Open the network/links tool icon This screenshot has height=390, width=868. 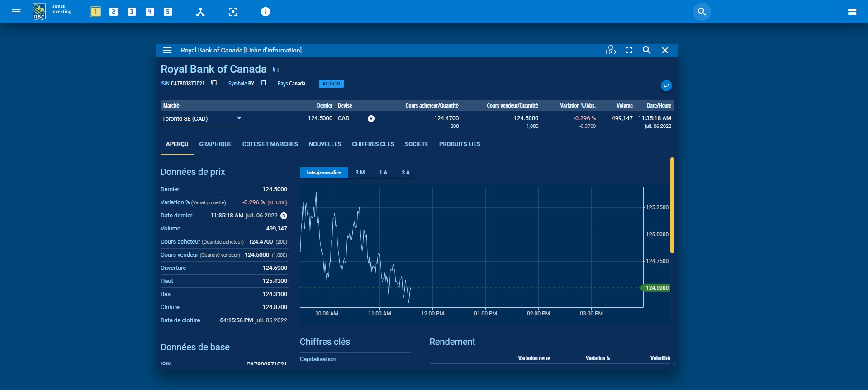200,12
